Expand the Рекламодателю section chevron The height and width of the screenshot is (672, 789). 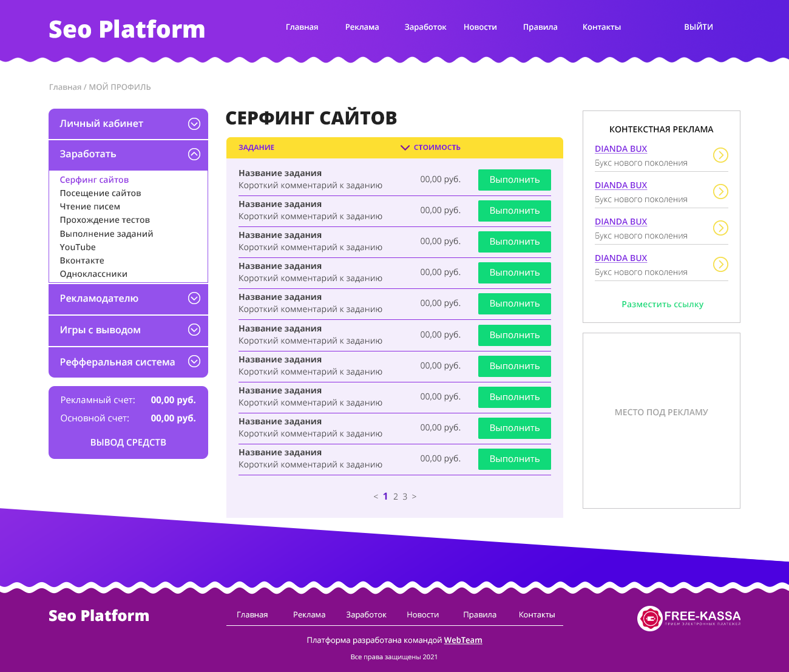(x=194, y=298)
